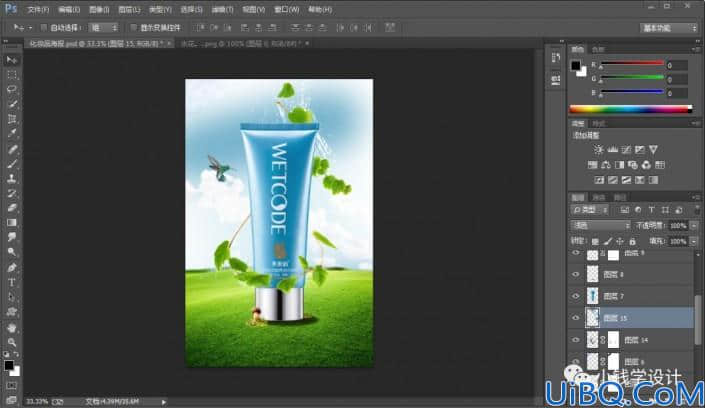Screen dimensions: 705x408
Task: Select the Horizontal Type tool
Action: coord(12,282)
